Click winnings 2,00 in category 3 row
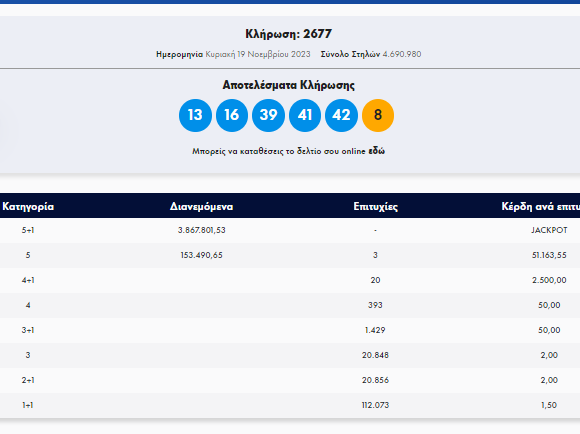 [549, 355]
